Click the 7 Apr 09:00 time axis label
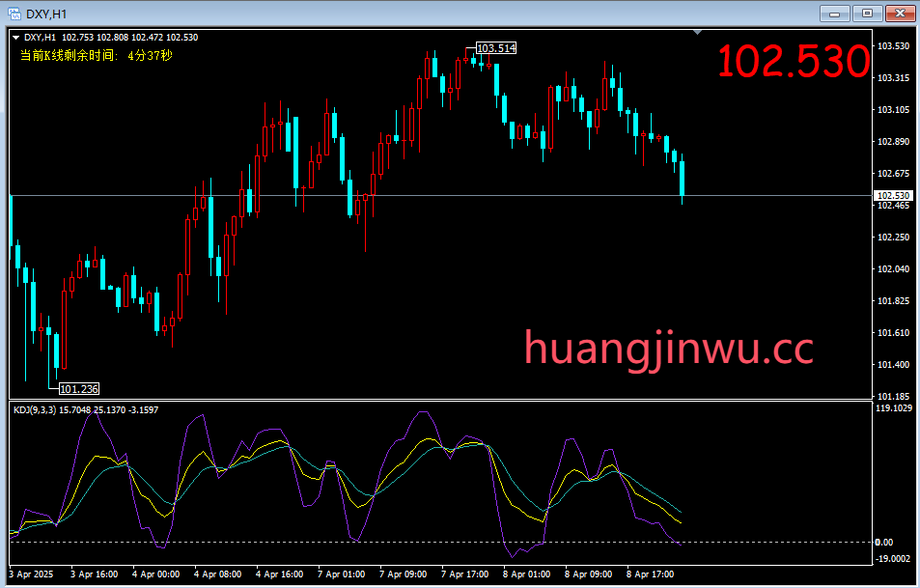920x588 pixels. (403, 574)
